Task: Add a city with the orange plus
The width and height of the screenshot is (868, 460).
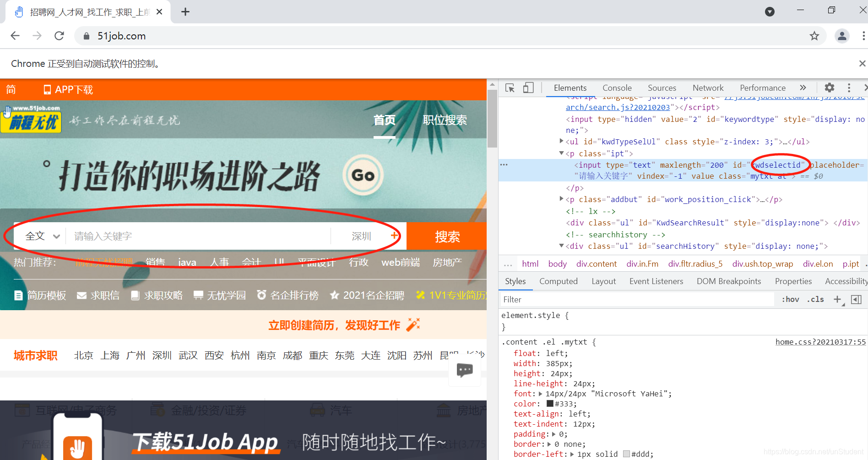Action: point(394,235)
